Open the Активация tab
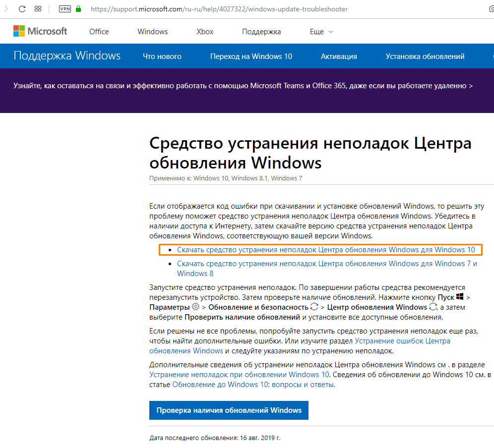Image resolution: width=494 pixels, height=448 pixels. 339,56
